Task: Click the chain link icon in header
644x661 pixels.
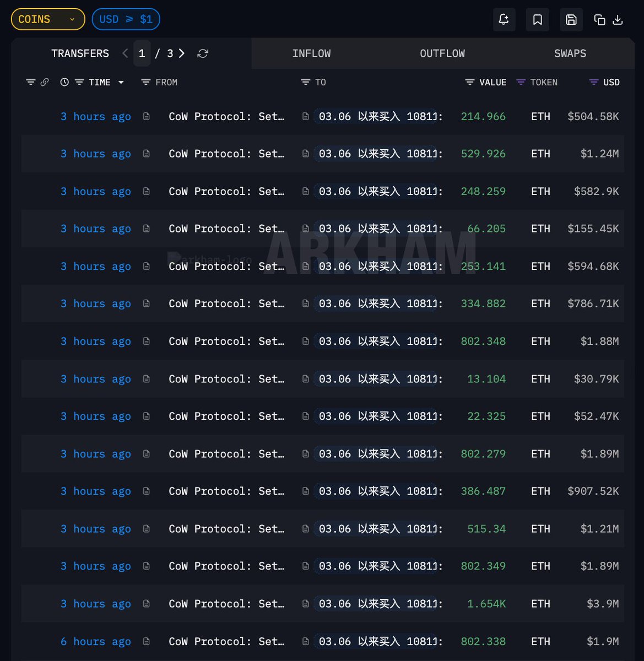Action: pyautogui.click(x=45, y=82)
